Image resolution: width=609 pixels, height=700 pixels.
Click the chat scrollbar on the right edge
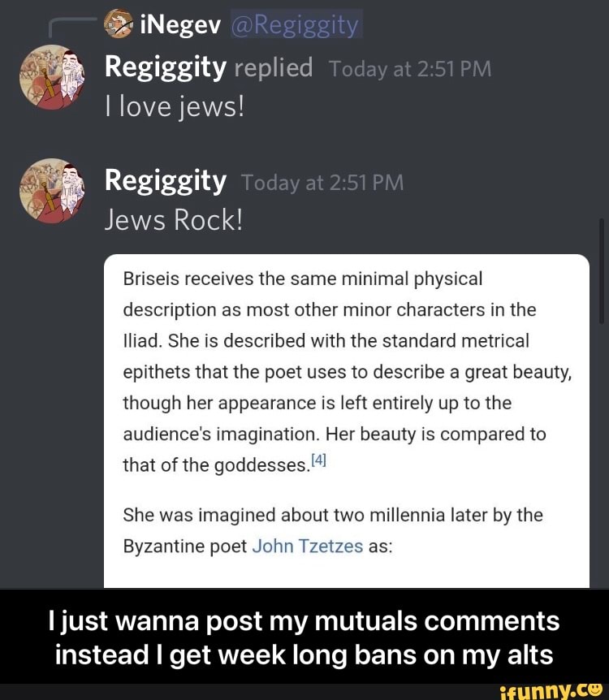[600, 268]
